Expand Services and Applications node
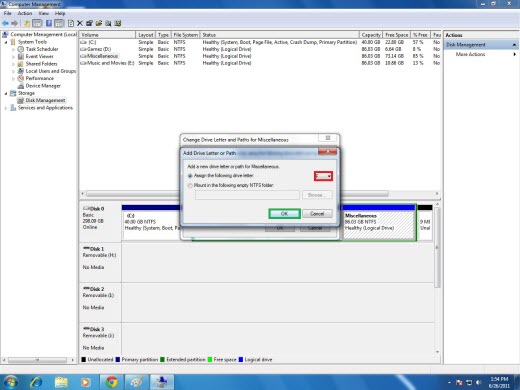 (6, 108)
